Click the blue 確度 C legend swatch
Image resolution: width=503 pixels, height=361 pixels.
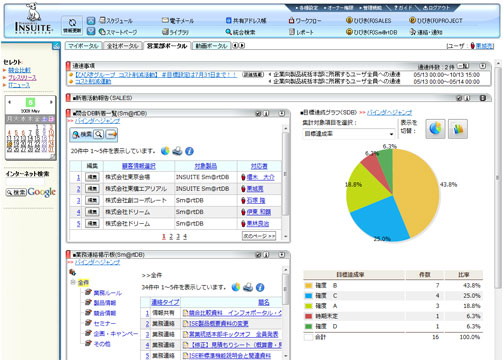(308, 296)
